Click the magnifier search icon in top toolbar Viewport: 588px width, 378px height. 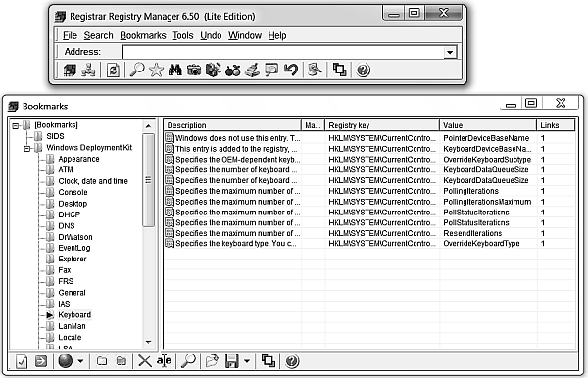pyautogui.click(x=137, y=71)
